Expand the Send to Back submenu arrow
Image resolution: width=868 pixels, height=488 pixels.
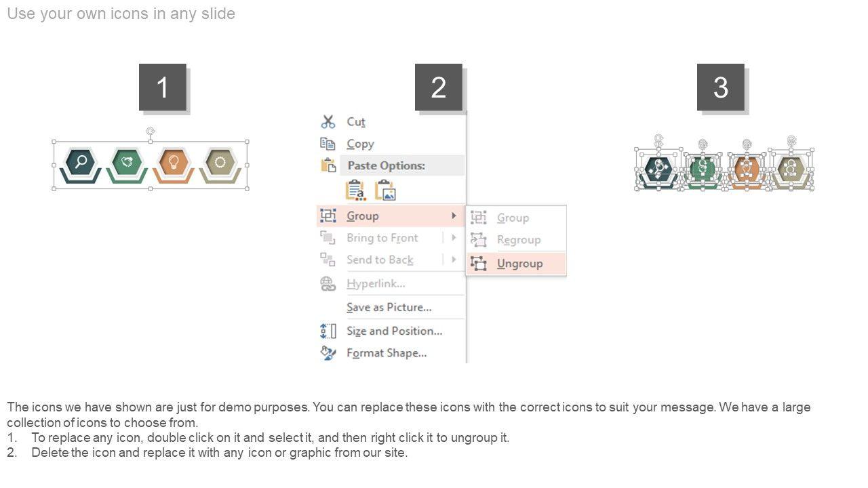point(454,260)
